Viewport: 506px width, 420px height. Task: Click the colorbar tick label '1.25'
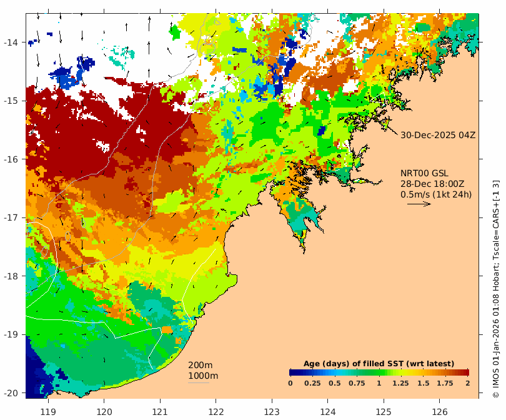coord(401,383)
